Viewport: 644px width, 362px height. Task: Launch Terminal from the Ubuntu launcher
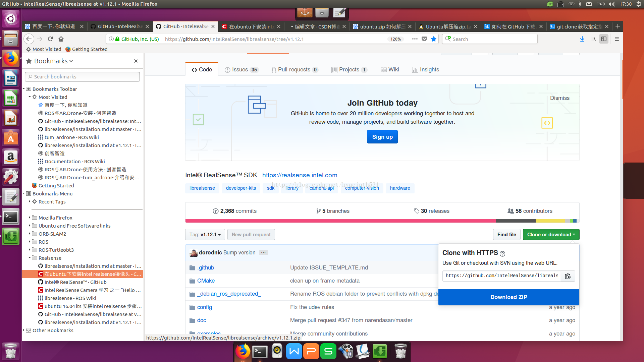(11, 217)
